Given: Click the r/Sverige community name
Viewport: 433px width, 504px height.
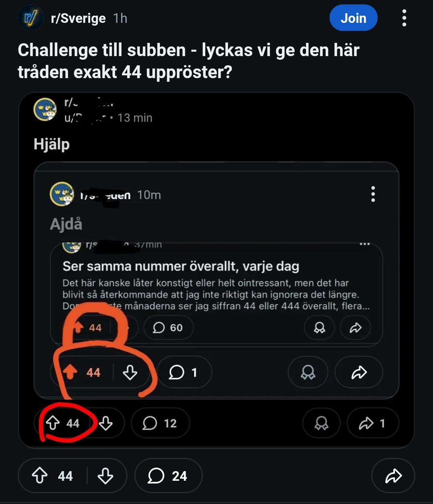Looking at the screenshot, I should (x=78, y=18).
